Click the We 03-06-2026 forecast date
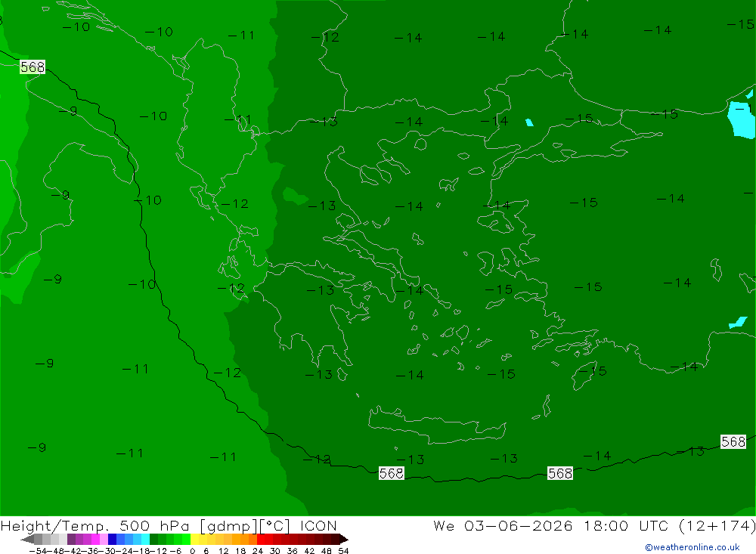The width and height of the screenshot is (756, 554). (x=503, y=525)
